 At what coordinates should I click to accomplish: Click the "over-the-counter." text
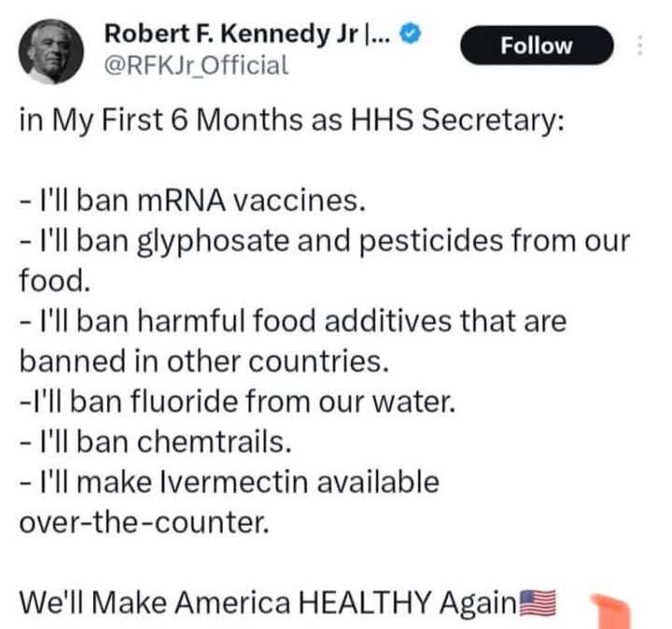pos(144,523)
